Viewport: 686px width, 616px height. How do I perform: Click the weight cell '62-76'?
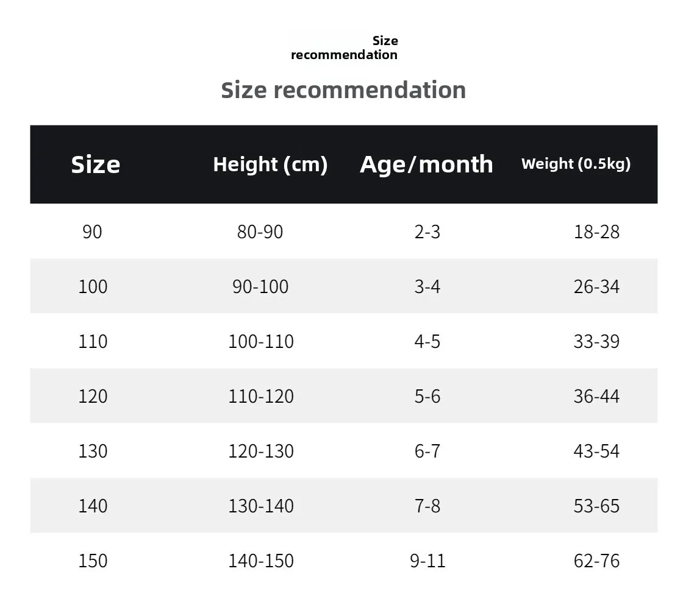(x=596, y=561)
